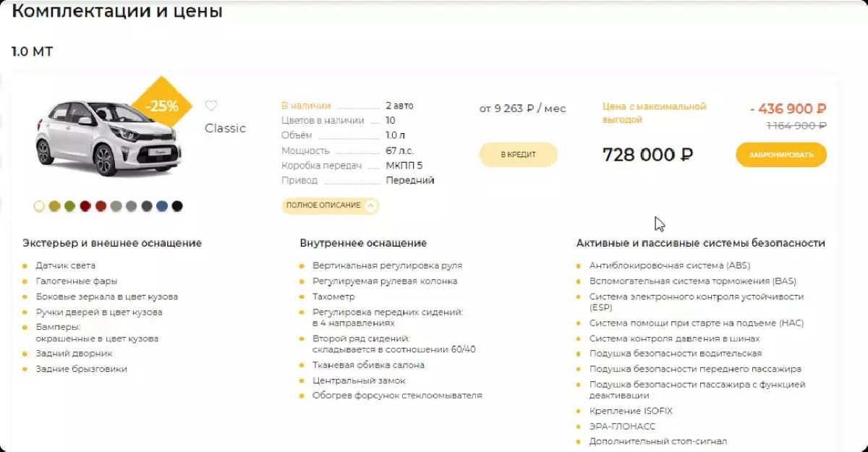
Task: Click the ЗАБРОНИРОВАТЬ button
Action: (x=781, y=155)
